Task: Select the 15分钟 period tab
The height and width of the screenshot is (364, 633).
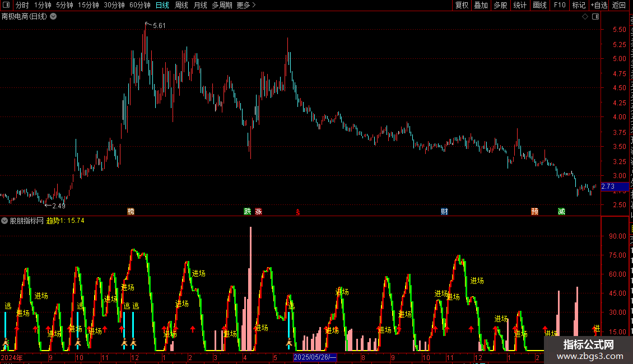Action: tap(89, 5)
